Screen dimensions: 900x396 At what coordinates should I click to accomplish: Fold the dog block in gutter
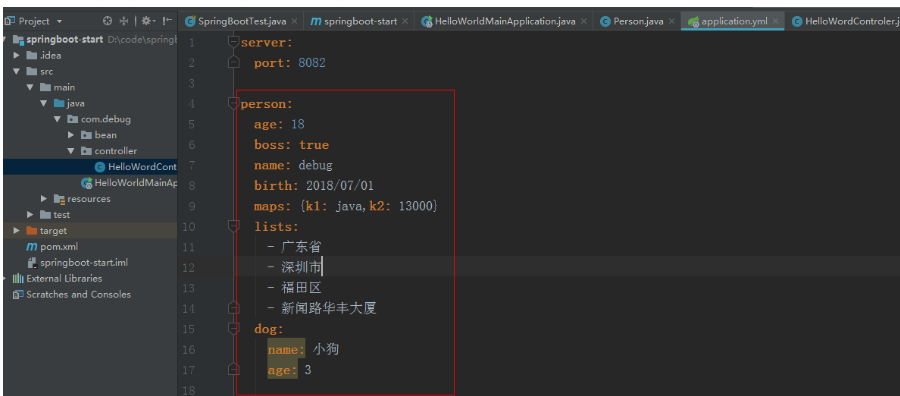(x=233, y=329)
